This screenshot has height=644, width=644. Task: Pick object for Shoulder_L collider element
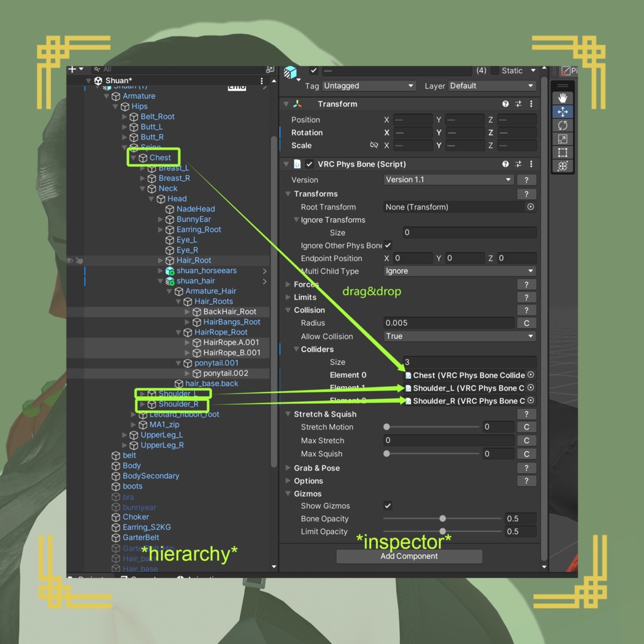(530, 387)
